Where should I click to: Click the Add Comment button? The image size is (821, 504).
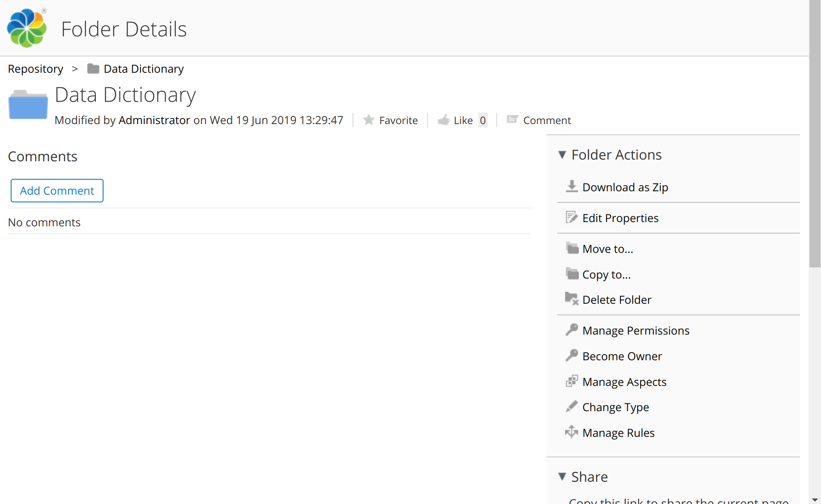click(56, 190)
